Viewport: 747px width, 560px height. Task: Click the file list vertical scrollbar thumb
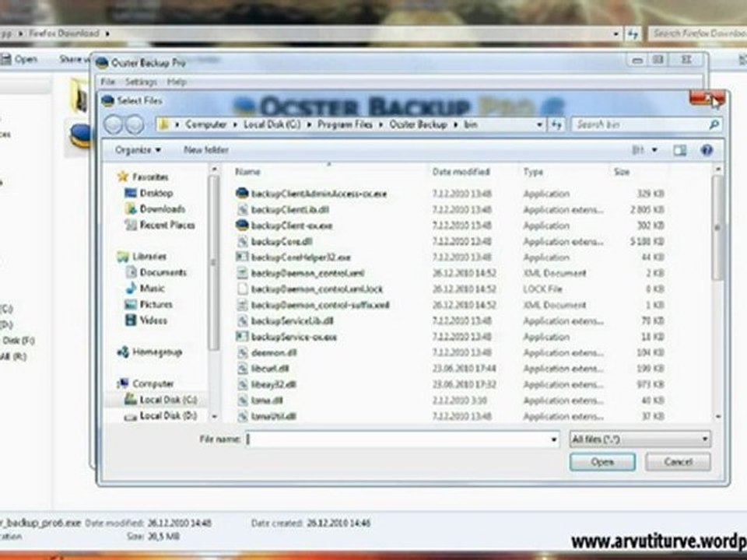coord(717,227)
